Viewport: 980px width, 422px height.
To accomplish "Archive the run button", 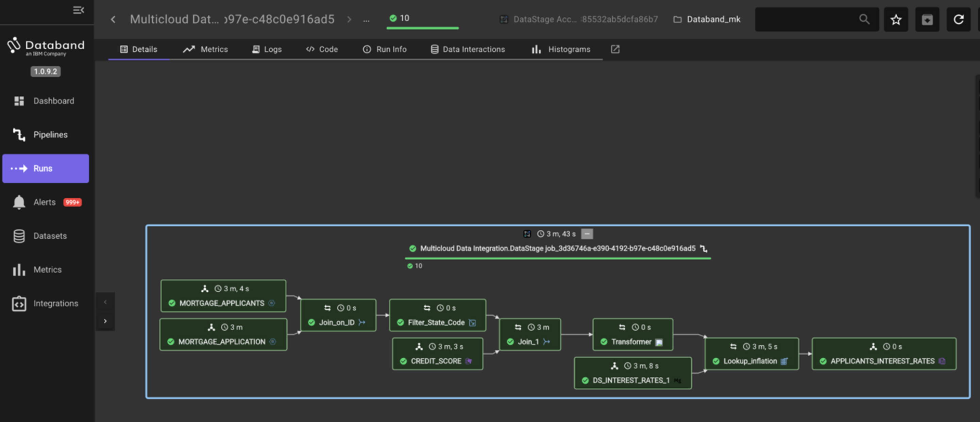I will point(927,19).
